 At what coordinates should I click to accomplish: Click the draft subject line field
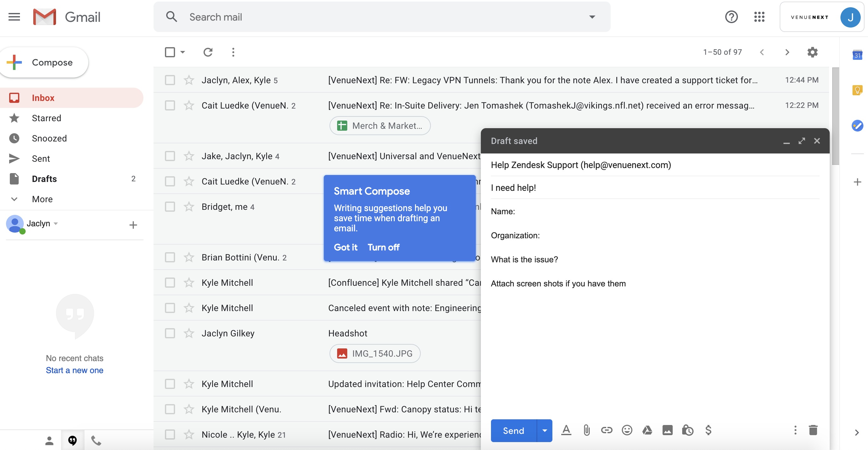tap(655, 188)
